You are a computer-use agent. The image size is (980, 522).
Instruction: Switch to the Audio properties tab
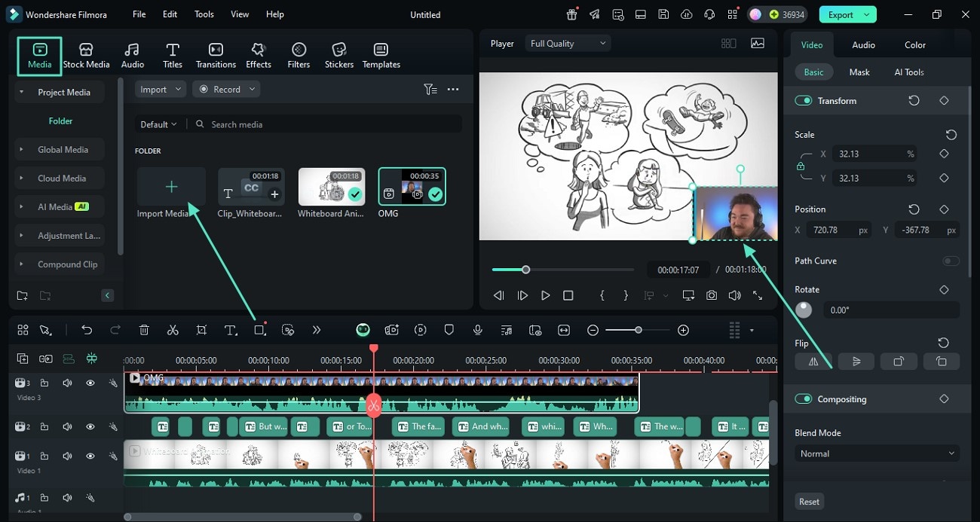pos(863,44)
